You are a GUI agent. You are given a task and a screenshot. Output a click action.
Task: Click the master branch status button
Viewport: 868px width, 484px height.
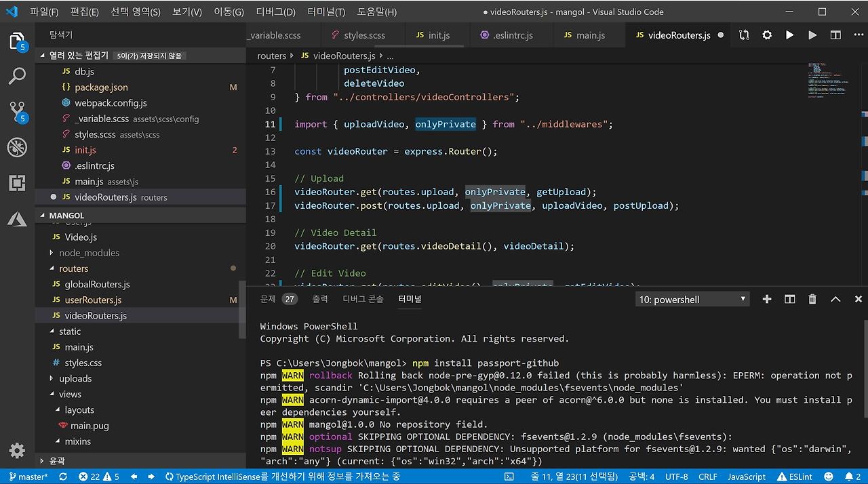click(27, 477)
